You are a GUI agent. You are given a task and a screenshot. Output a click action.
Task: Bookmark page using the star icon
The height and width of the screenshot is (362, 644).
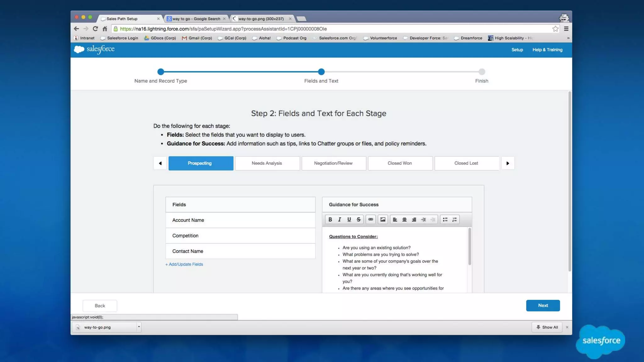tap(555, 29)
